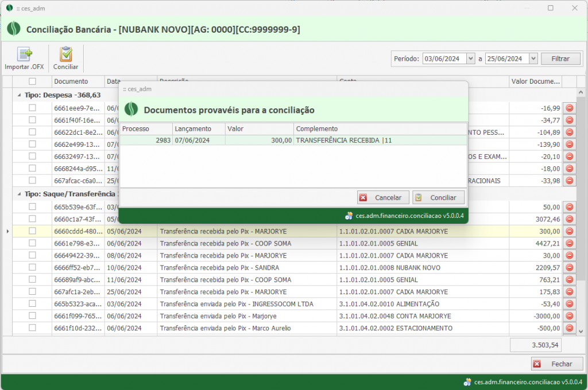This screenshot has height=390, width=588.
Task: Remove the -33,98 row via red icon
Action: (x=569, y=181)
